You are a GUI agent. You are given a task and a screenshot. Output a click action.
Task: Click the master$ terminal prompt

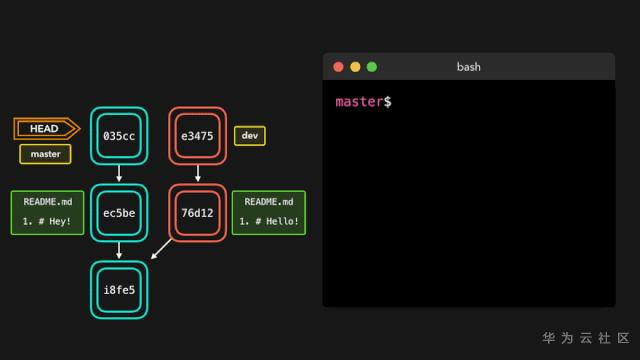click(363, 102)
